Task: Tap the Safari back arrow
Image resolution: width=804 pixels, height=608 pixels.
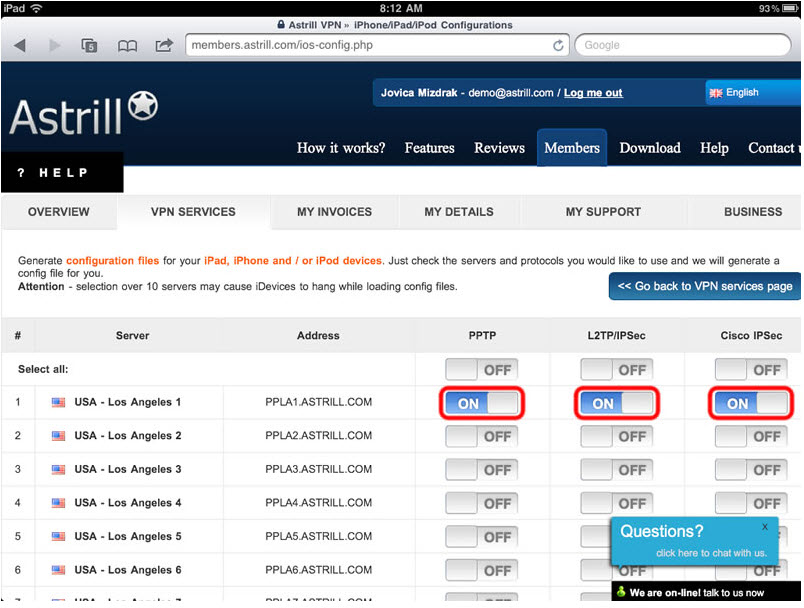Action: [20, 45]
